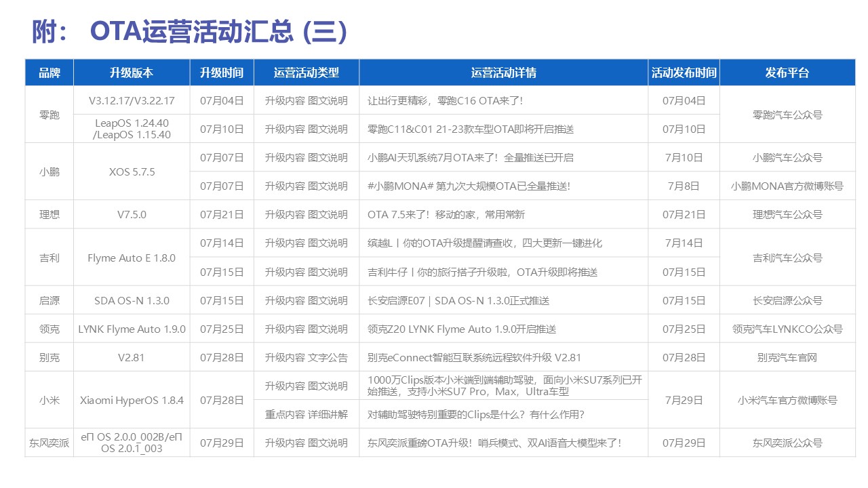Select the 小鹏汽车公众号 platform cell
This screenshot has width=868, height=488.
pos(787,157)
